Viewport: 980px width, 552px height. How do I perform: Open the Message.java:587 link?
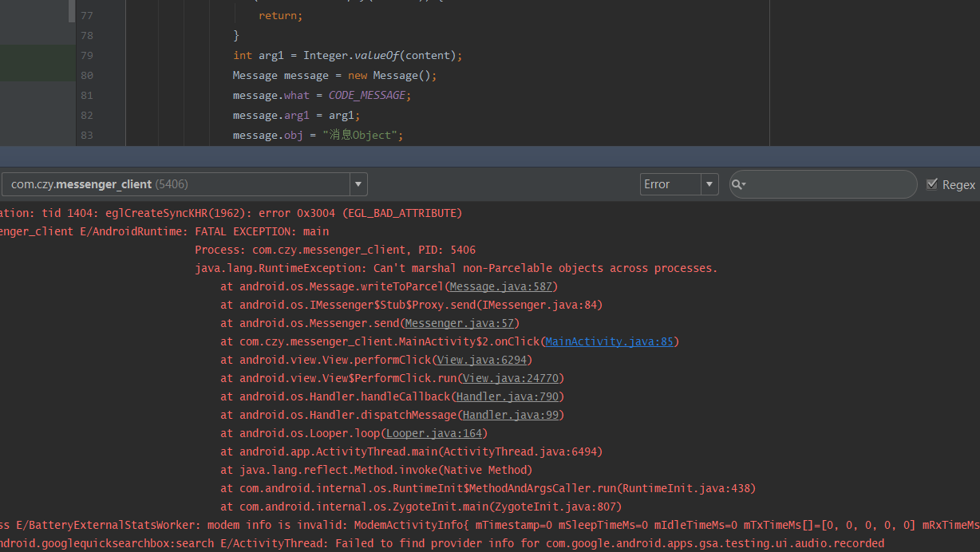pyautogui.click(x=501, y=286)
